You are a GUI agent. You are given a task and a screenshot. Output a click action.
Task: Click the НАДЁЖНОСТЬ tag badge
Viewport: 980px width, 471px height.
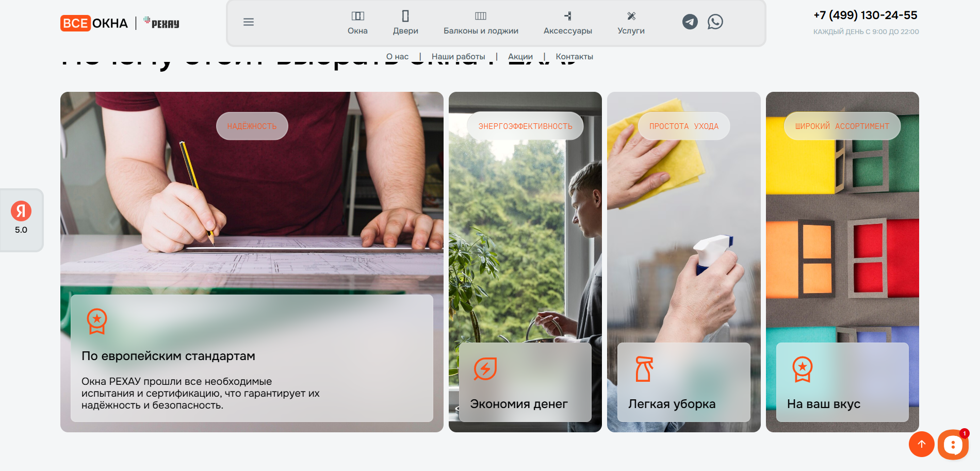[252, 126]
